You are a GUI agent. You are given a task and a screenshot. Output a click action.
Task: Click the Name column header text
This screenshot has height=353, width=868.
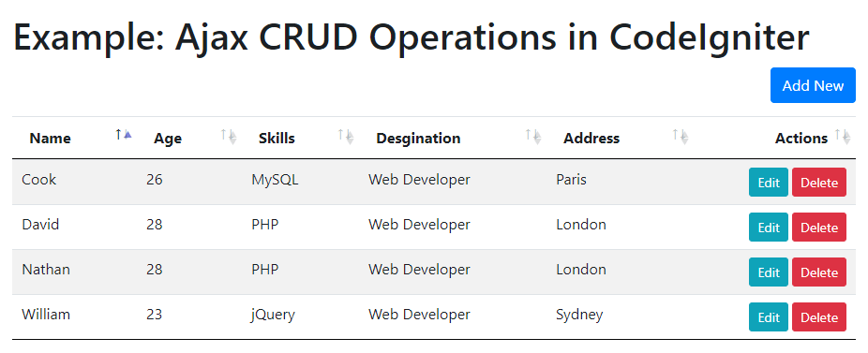[50, 139]
